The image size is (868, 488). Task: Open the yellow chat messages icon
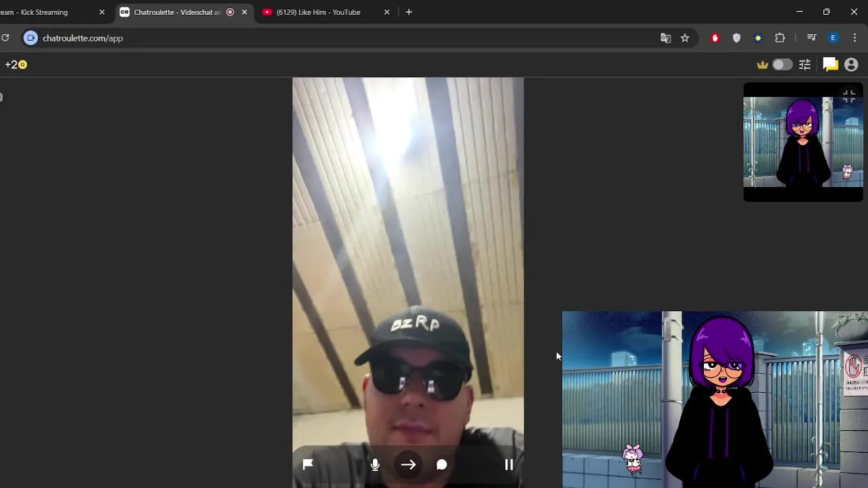coord(830,65)
